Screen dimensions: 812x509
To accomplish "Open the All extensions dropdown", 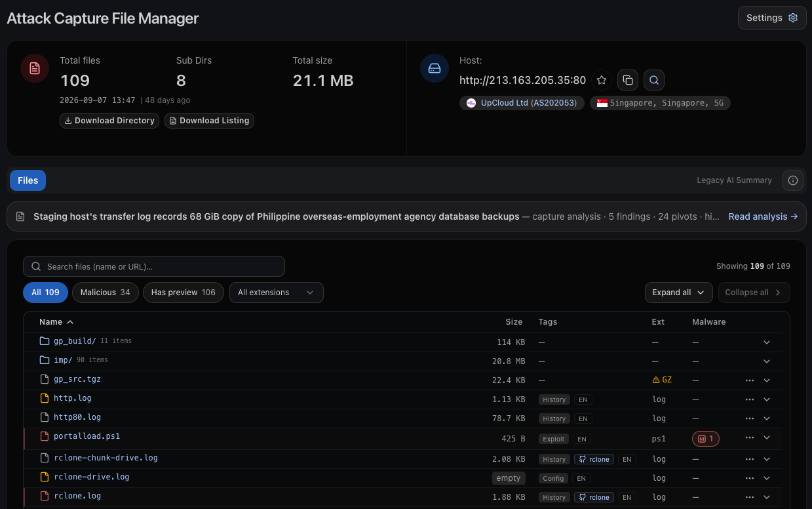I will tap(277, 293).
